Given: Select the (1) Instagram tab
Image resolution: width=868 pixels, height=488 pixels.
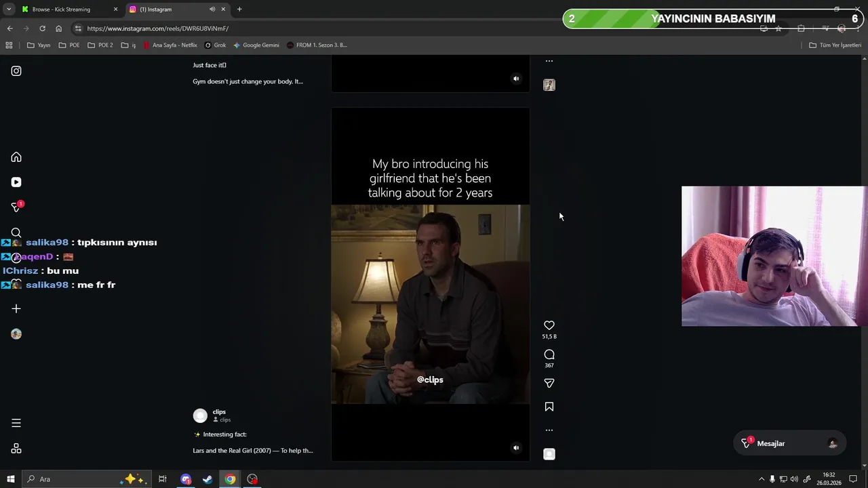Looking at the screenshot, I should pyautogui.click(x=178, y=9).
